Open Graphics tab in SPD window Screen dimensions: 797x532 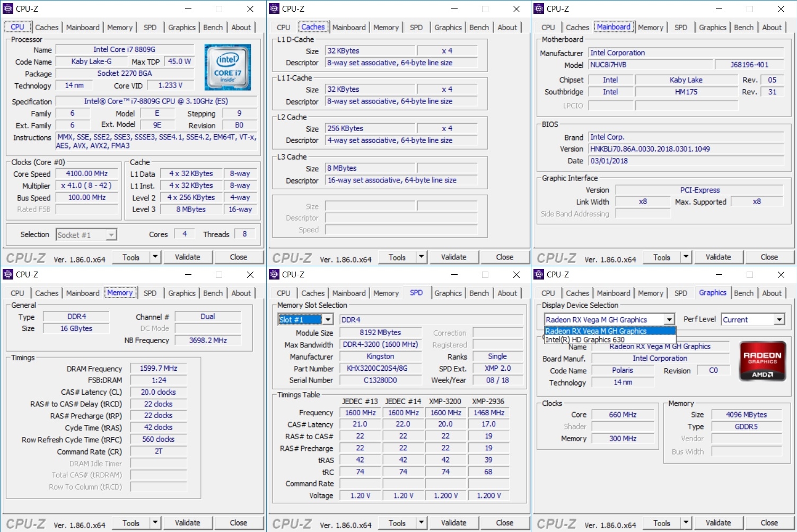[x=448, y=293]
